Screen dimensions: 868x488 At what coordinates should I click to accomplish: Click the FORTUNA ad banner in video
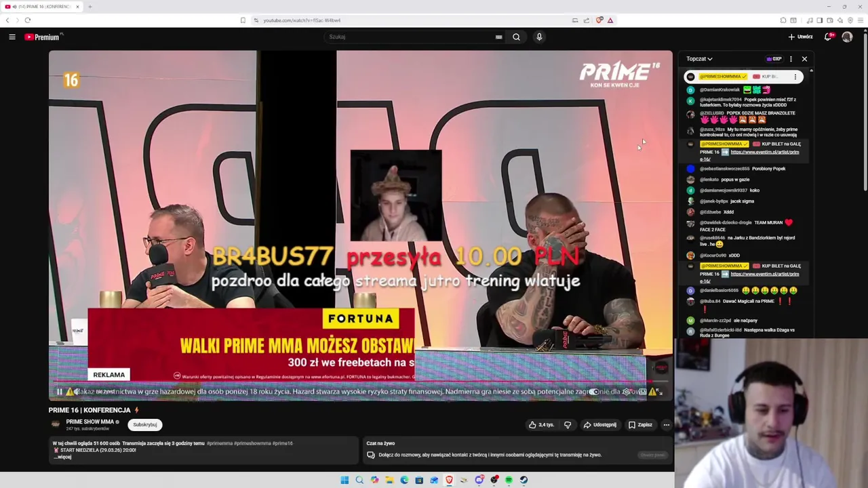252,344
